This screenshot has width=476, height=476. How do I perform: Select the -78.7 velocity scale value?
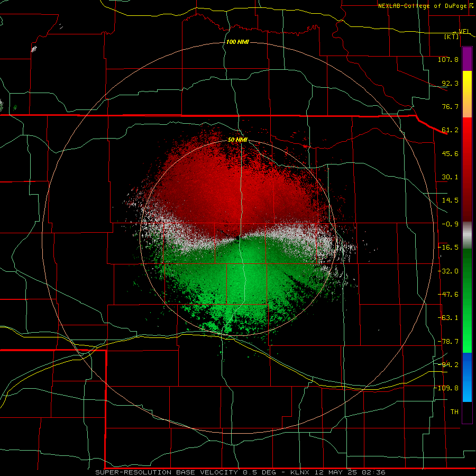tap(448, 342)
